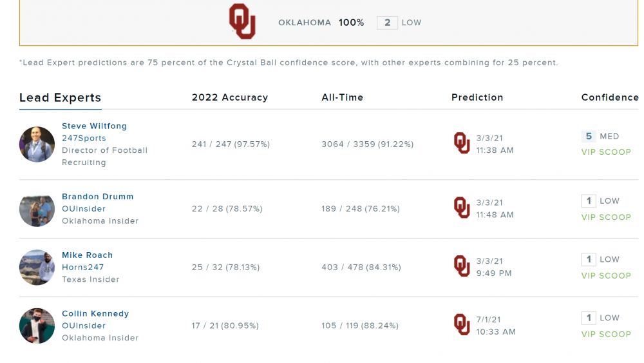Click OU logo in Steve Wiltfong's prediction
This screenshot has width=644, height=363.
coord(462,143)
